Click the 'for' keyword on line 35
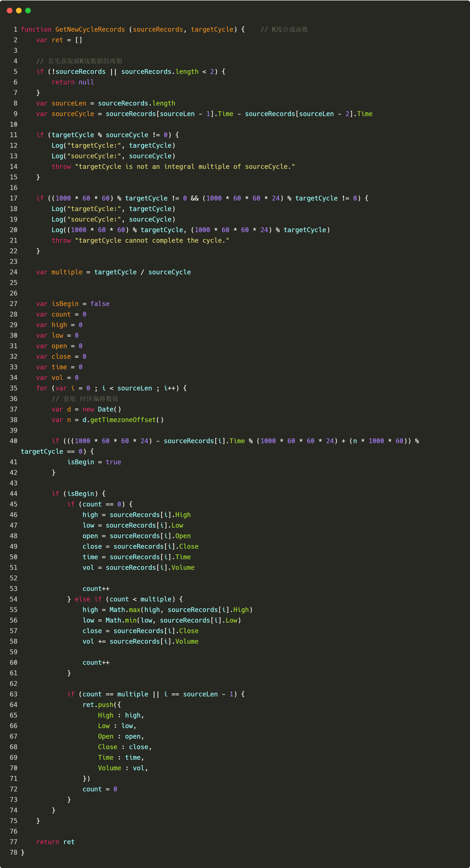 click(42, 388)
